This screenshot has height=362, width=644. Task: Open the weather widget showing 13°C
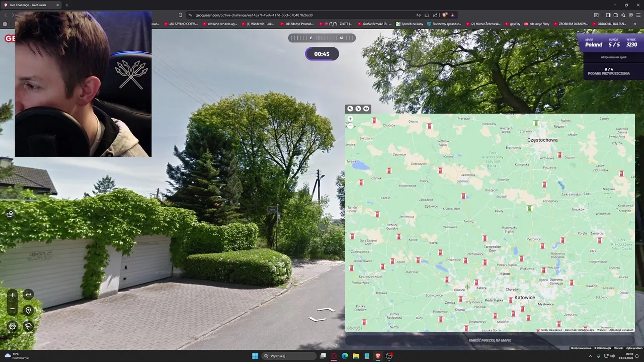(16, 356)
